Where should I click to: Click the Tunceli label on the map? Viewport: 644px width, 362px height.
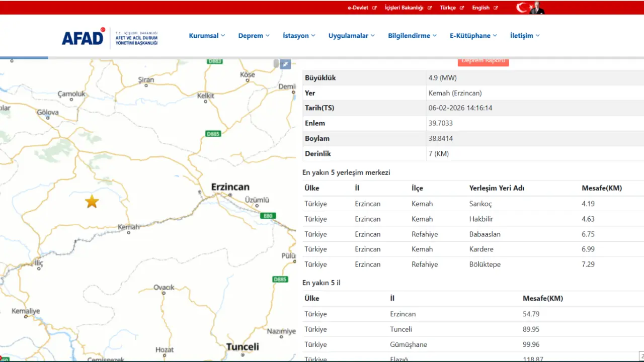243,347
